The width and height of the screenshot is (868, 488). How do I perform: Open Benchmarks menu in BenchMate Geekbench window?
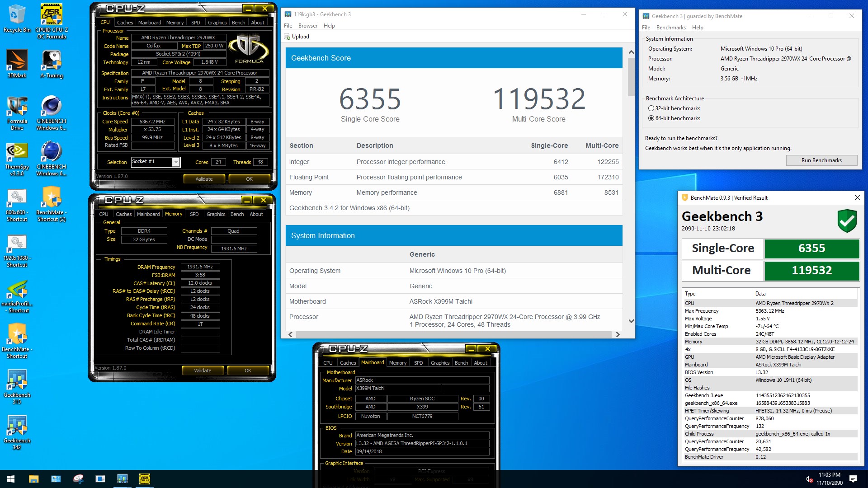(x=671, y=28)
